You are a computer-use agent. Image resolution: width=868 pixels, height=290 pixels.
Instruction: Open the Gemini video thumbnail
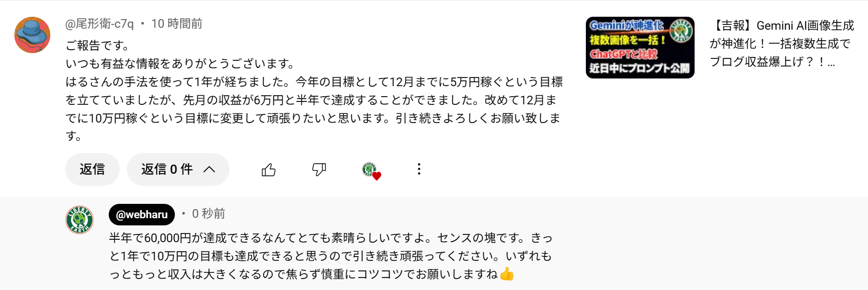click(640, 48)
